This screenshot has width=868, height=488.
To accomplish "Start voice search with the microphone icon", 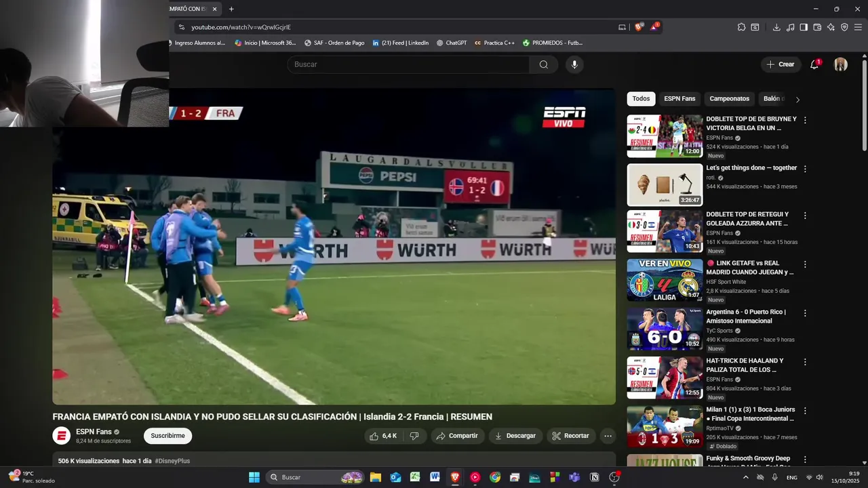I will point(574,64).
